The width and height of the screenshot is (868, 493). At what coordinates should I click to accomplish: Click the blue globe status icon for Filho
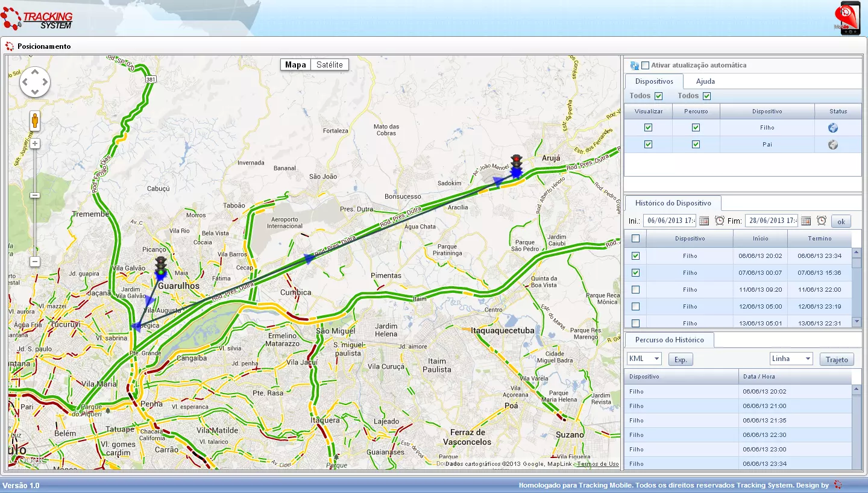click(833, 128)
